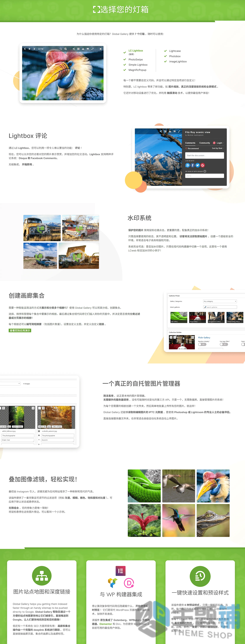Viewport: 245px width, 644px height.
Task: Log in with Disqus icon
Action: click(x=188, y=165)
